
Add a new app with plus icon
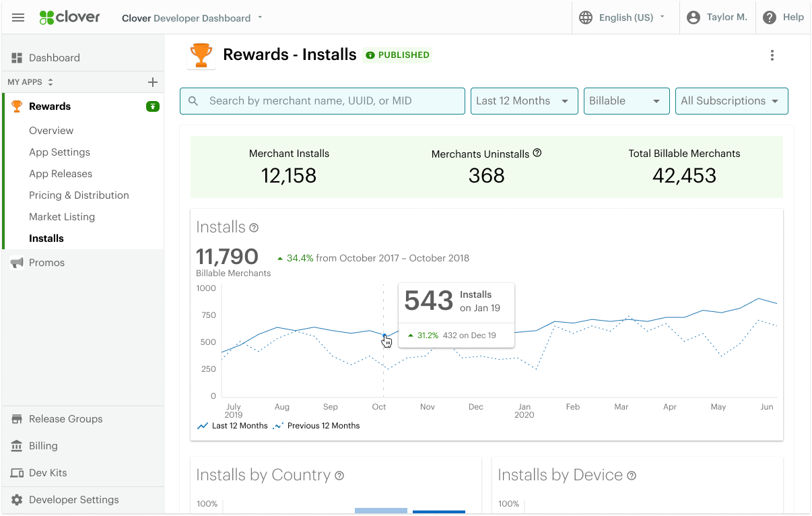153,82
